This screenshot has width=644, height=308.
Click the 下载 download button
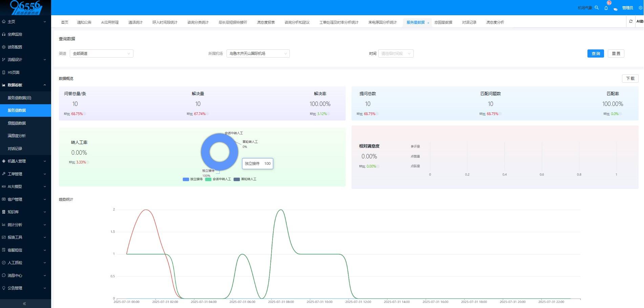(x=630, y=79)
